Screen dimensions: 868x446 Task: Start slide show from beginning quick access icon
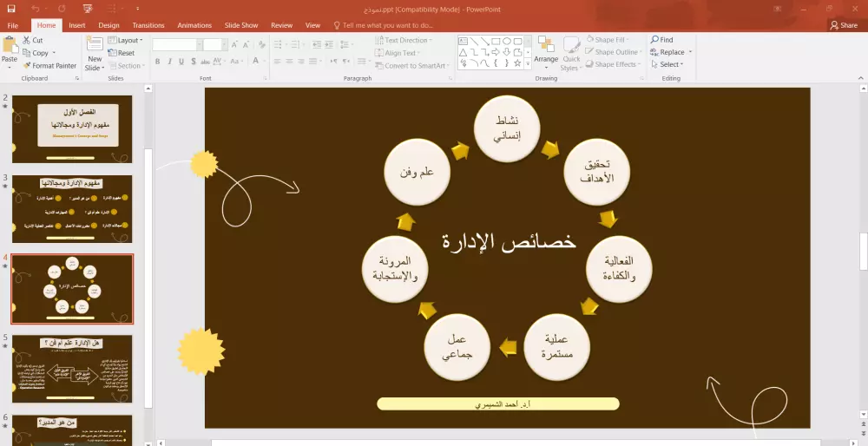(87, 9)
